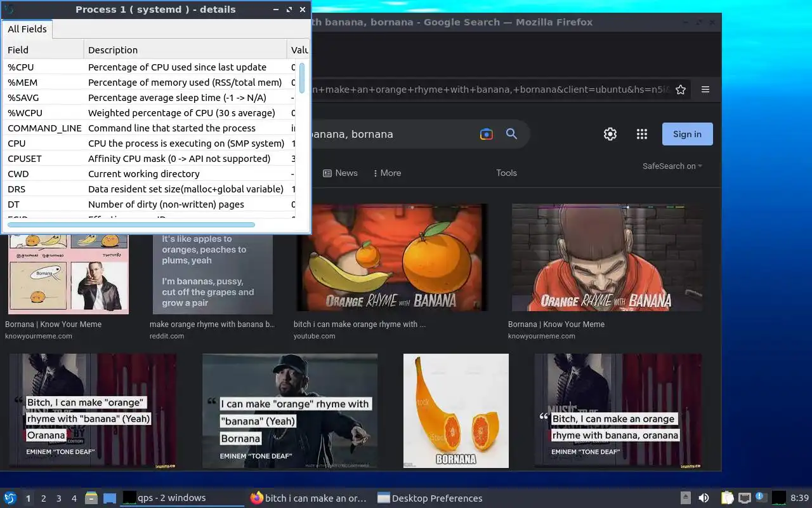The image size is (812, 508).
Task: Switch to workspace 1 in pager
Action: click(x=28, y=498)
